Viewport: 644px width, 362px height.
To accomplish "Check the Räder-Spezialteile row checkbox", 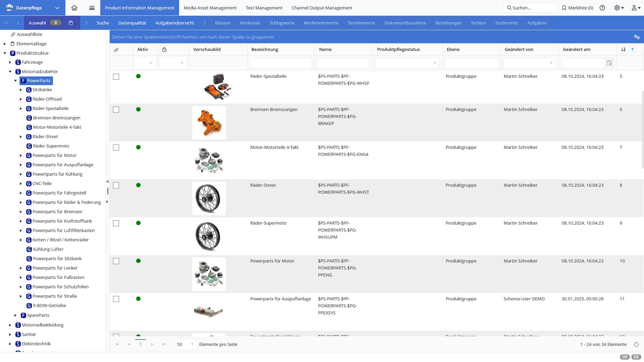I will pyautogui.click(x=116, y=77).
